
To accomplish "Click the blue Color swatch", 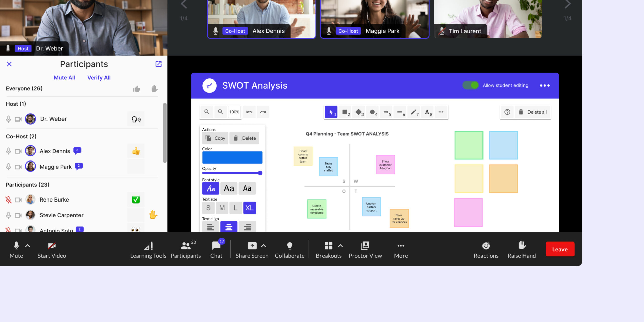I will click(232, 158).
